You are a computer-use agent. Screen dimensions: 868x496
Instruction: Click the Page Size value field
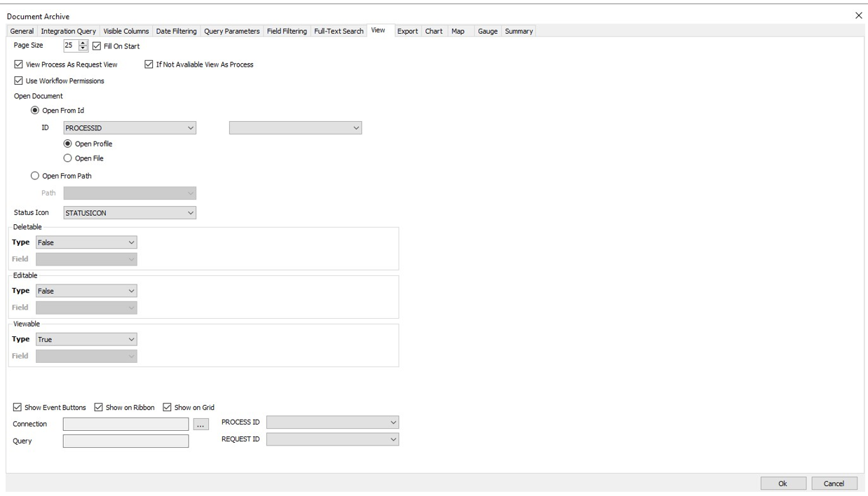click(71, 46)
